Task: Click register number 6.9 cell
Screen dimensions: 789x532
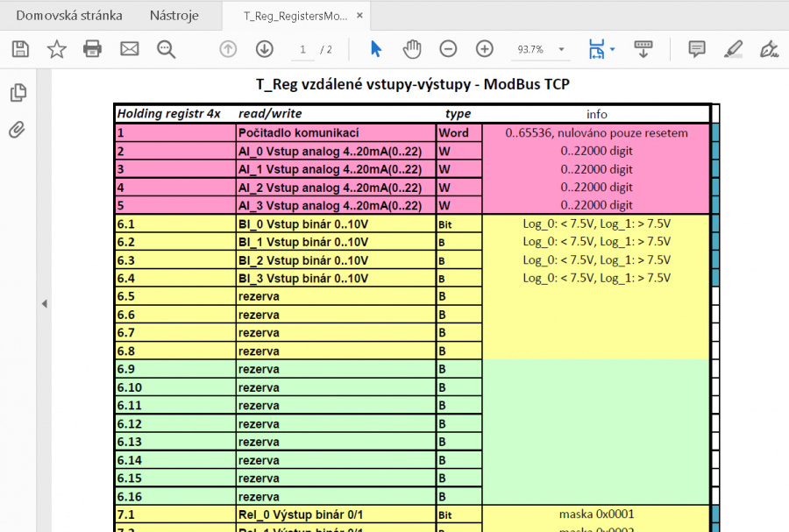Action: [x=175, y=369]
